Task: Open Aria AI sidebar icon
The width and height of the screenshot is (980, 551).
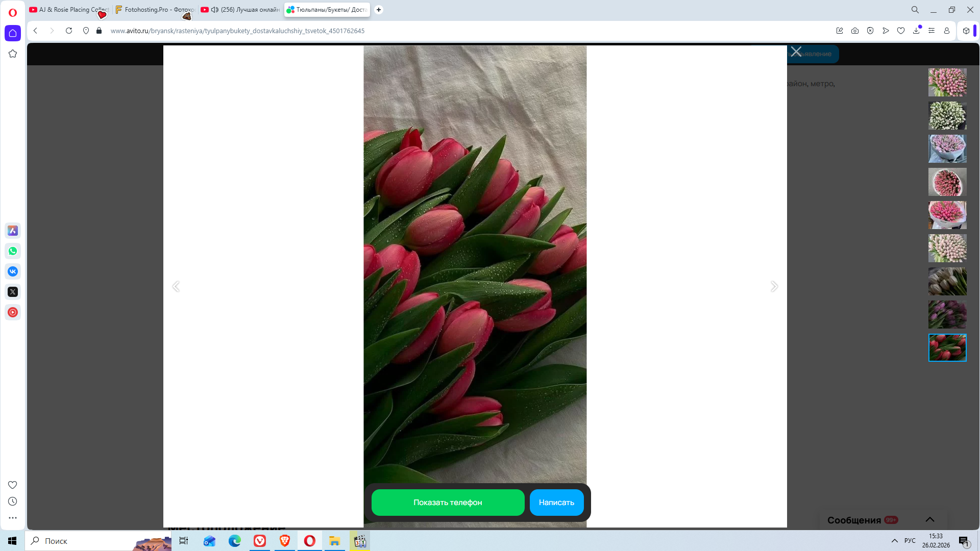Action: 13,231
